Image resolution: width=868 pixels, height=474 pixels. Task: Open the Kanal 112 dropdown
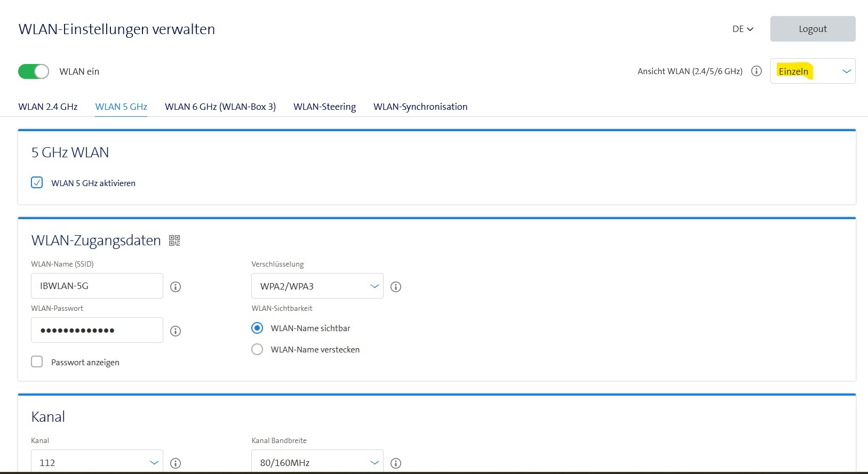point(97,462)
